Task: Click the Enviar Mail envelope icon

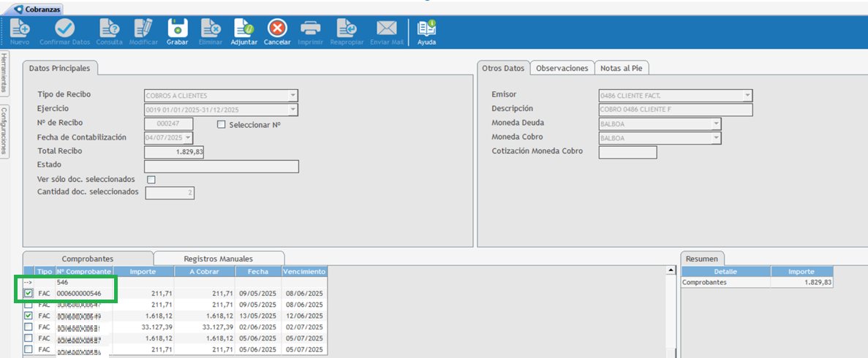Action: pyautogui.click(x=387, y=29)
